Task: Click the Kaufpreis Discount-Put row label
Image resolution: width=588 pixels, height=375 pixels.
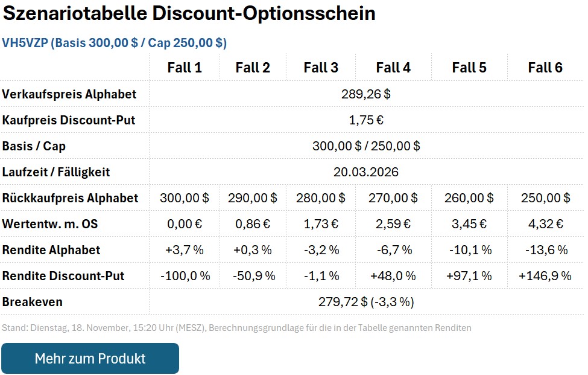Action: coord(68,120)
